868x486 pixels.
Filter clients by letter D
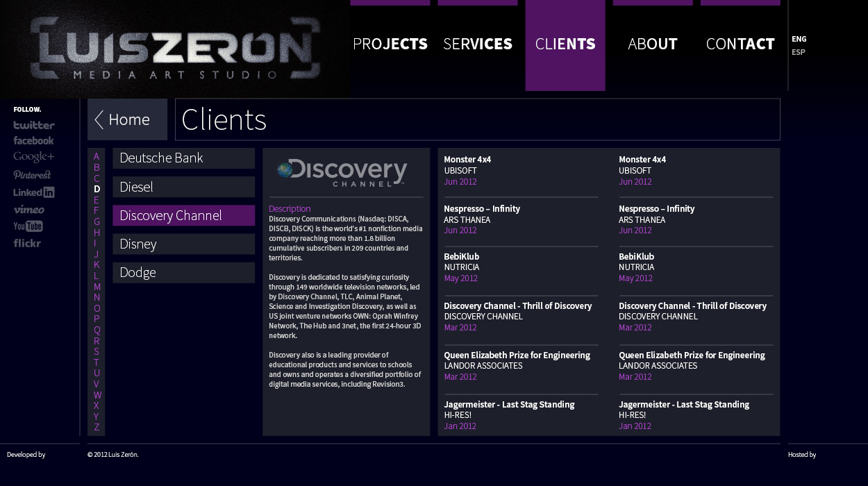click(97, 189)
